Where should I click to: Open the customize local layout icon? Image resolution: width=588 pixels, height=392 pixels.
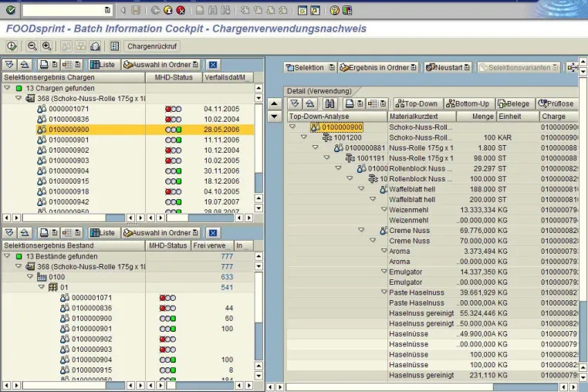(x=347, y=11)
